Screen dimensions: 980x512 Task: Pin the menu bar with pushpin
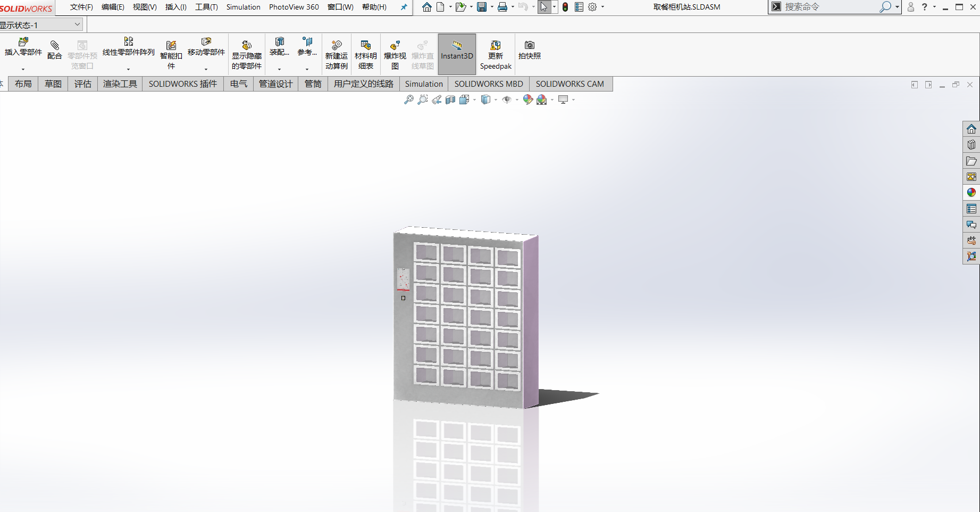pyautogui.click(x=404, y=7)
